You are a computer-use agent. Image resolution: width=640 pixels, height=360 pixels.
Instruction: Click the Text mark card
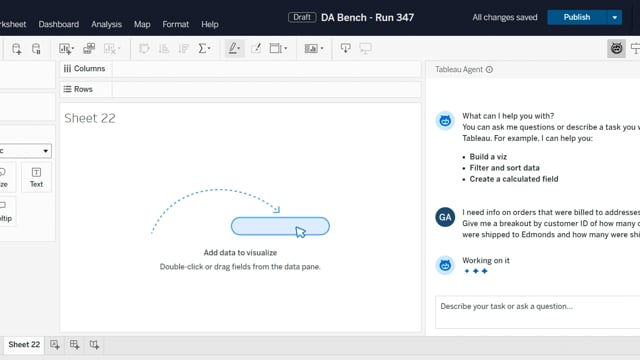pyautogui.click(x=36, y=178)
